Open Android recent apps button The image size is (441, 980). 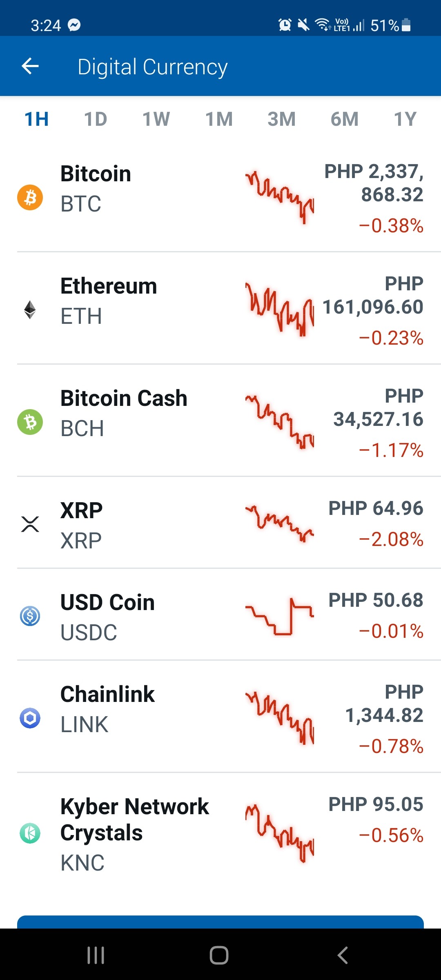[x=96, y=955]
